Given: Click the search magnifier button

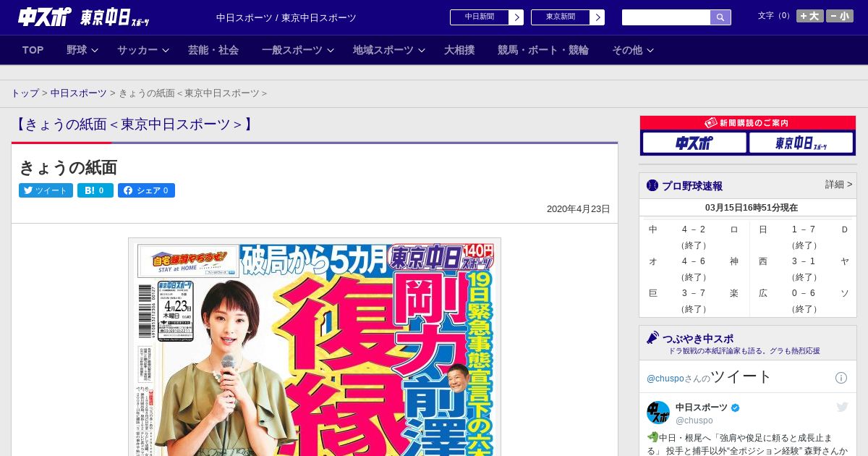Looking at the screenshot, I should pos(720,17).
